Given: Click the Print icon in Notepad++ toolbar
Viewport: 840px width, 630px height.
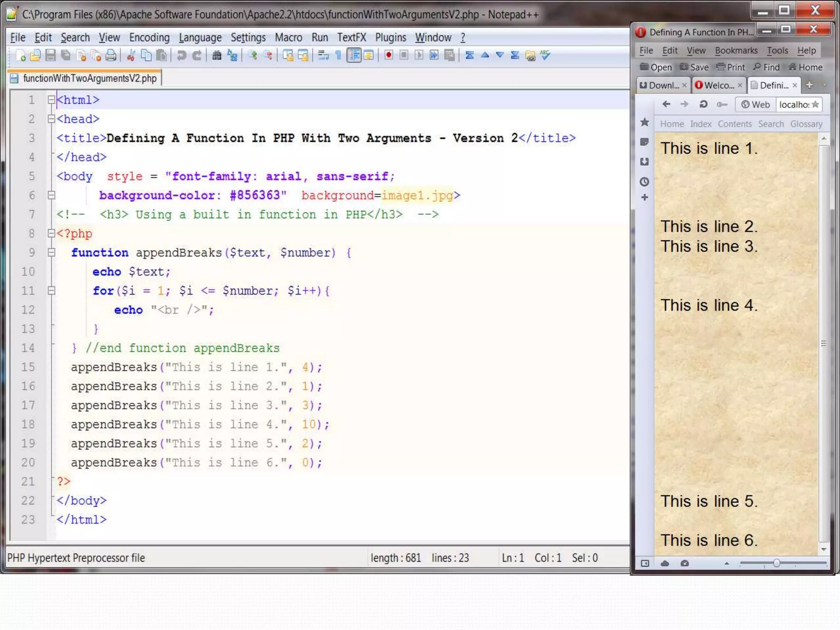Looking at the screenshot, I should point(111,55).
